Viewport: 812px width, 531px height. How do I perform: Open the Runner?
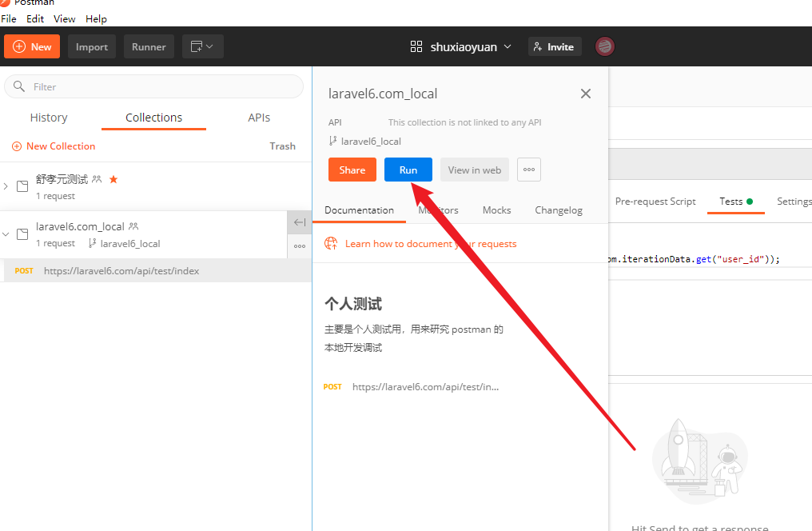149,46
